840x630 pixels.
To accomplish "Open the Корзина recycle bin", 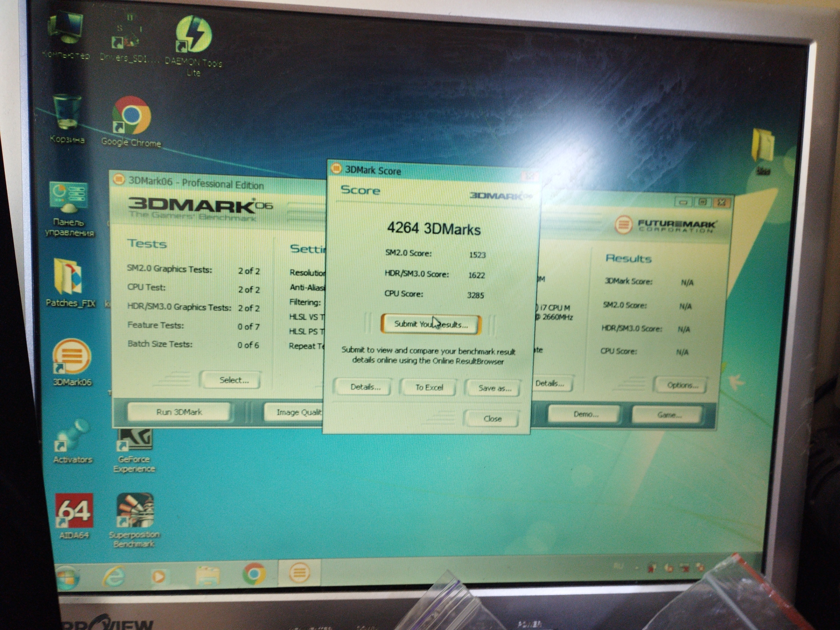I will (x=67, y=119).
